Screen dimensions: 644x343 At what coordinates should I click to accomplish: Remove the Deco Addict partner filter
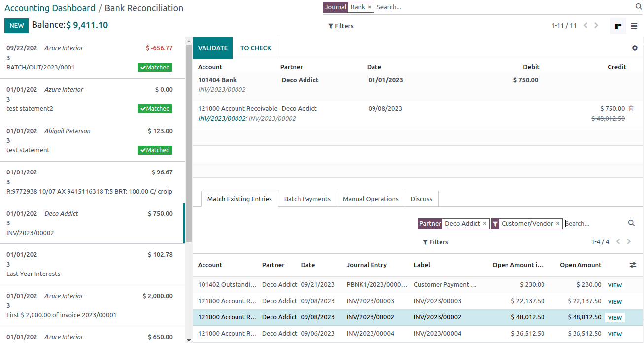coord(485,223)
